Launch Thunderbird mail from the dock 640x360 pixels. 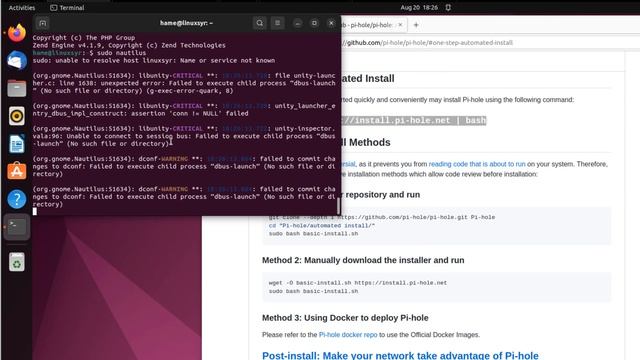17,60
